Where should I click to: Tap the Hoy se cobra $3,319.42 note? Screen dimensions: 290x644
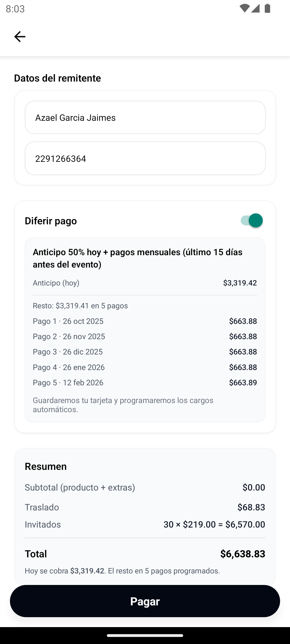122,571
